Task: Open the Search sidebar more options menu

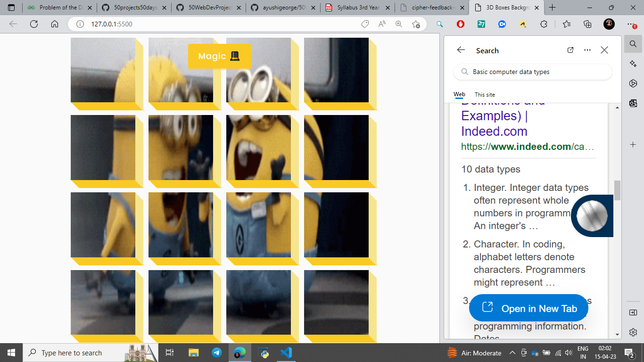Action: tap(587, 50)
